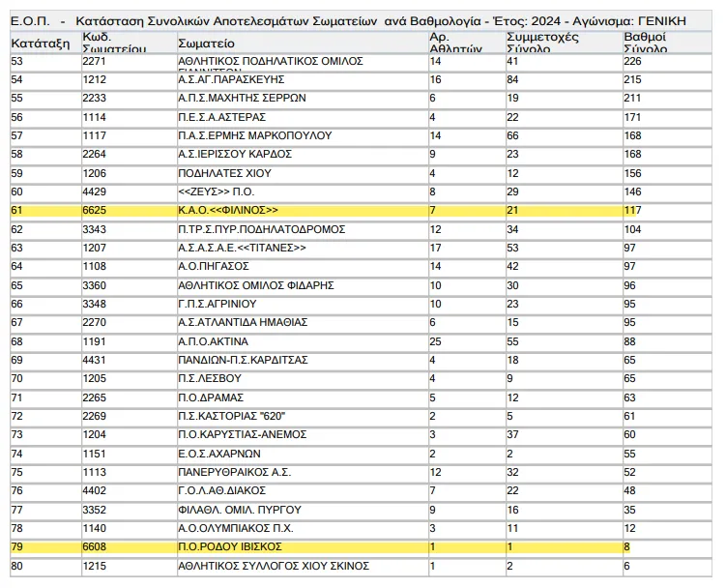Select highlighted row Π.Ο.ΡΟΔΟΥ ΙΒΙΣΚΟΣ
Image resolution: width=726 pixels, height=588 pixels.
(x=361, y=546)
